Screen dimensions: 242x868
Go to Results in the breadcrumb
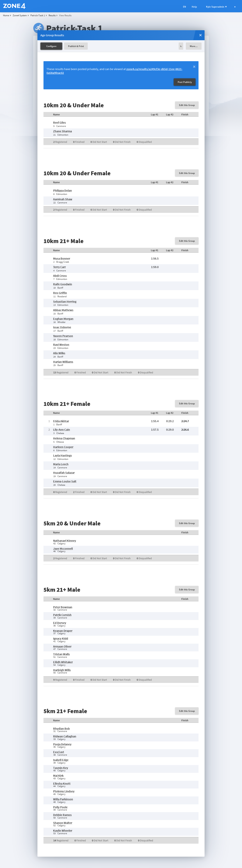52,15
